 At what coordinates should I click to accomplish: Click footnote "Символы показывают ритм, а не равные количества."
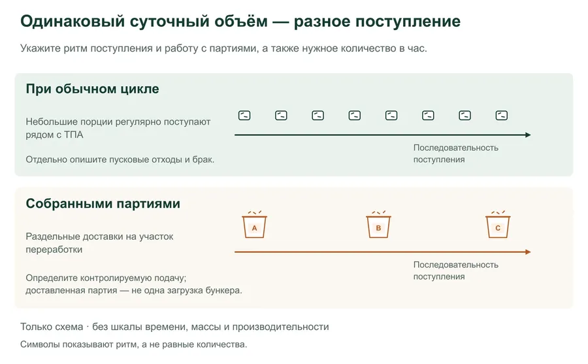click(x=133, y=344)
